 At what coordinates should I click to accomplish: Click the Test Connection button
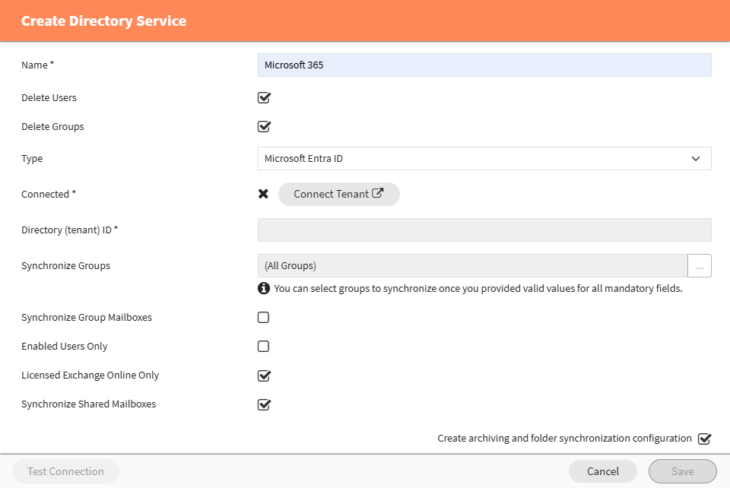pos(66,471)
